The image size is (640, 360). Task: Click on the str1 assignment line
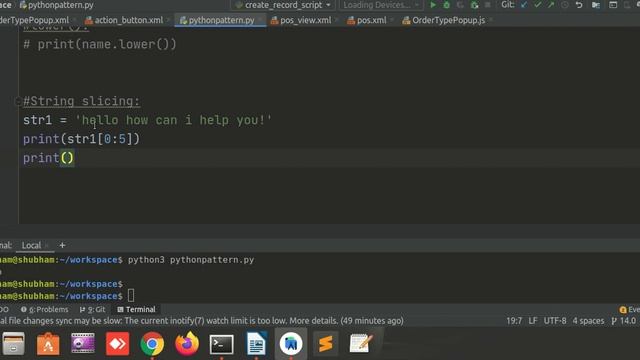coord(147,120)
